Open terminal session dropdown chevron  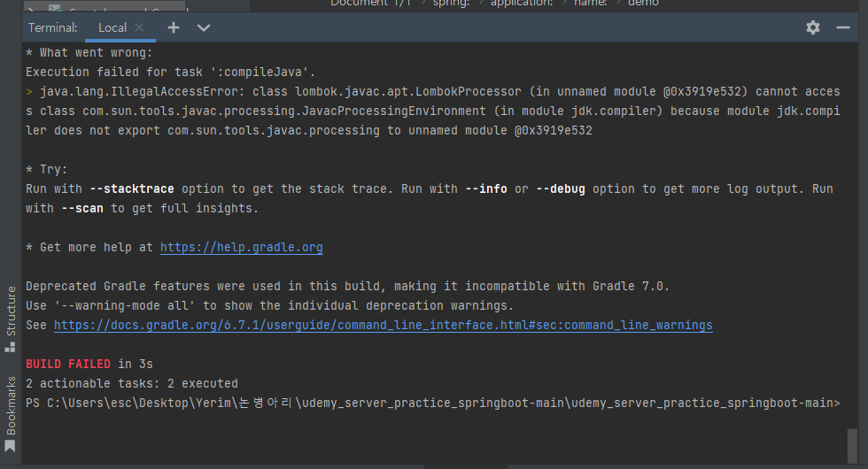click(x=204, y=27)
